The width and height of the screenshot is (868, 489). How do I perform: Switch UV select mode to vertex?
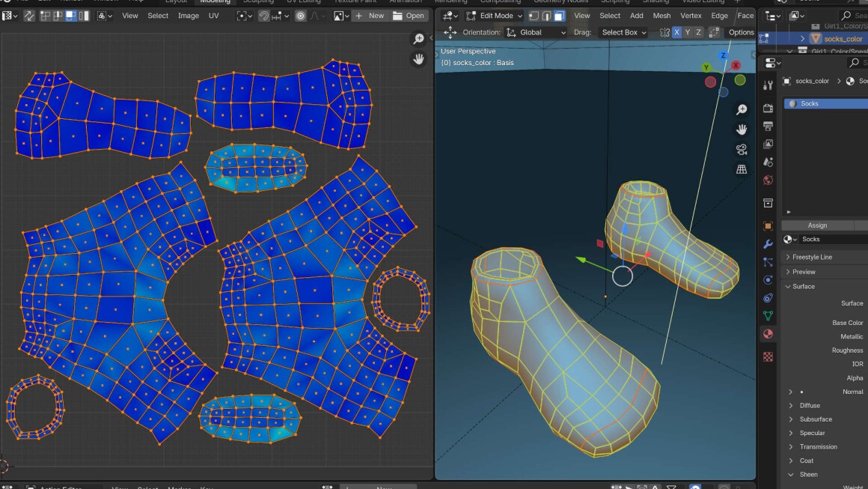46,16
